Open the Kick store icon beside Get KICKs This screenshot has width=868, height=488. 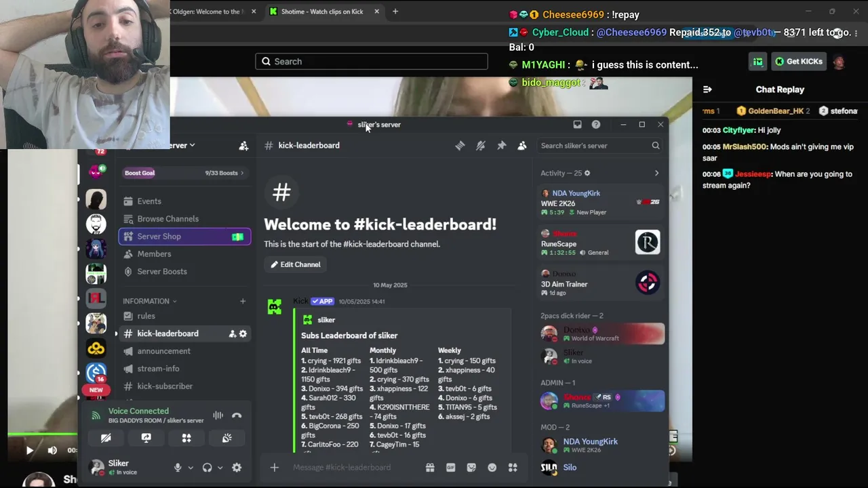757,62
